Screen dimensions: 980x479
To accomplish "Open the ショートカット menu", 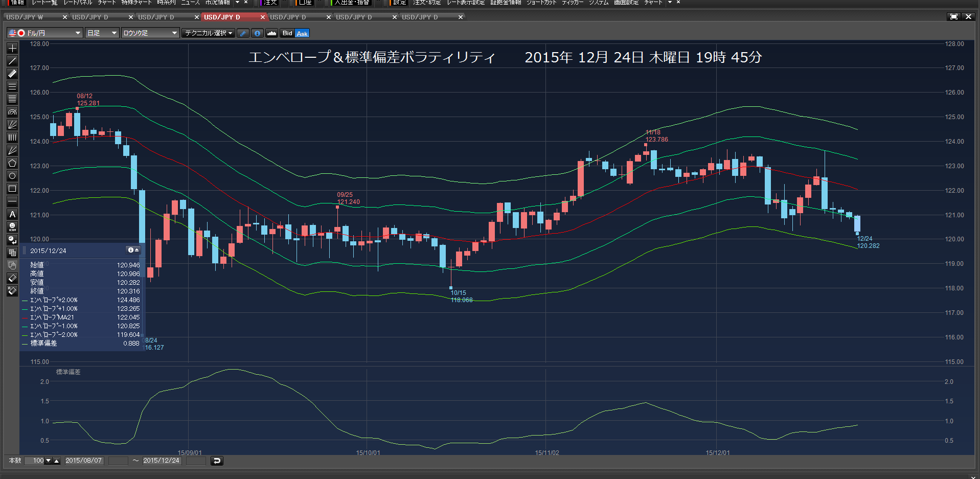I will (541, 3).
